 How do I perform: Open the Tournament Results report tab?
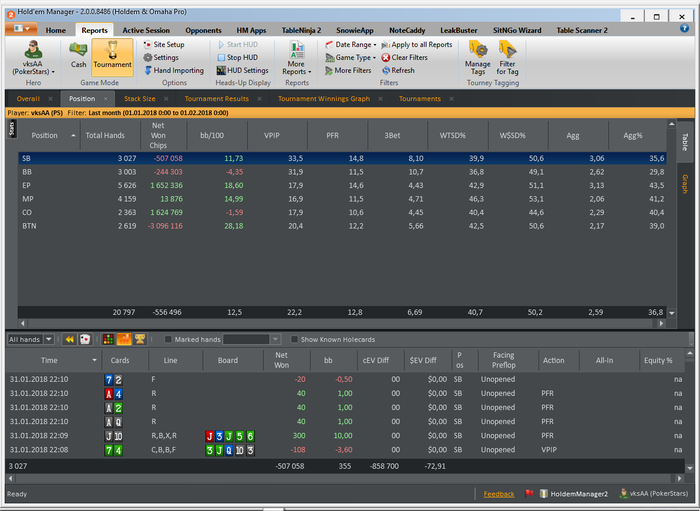(x=217, y=99)
